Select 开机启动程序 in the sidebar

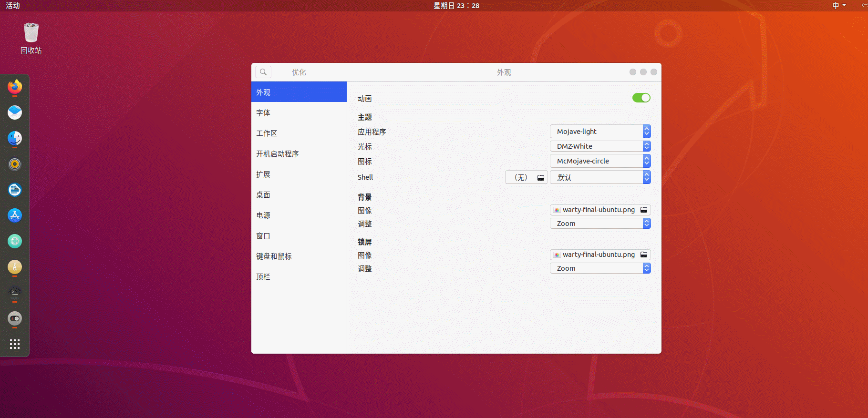pos(299,153)
